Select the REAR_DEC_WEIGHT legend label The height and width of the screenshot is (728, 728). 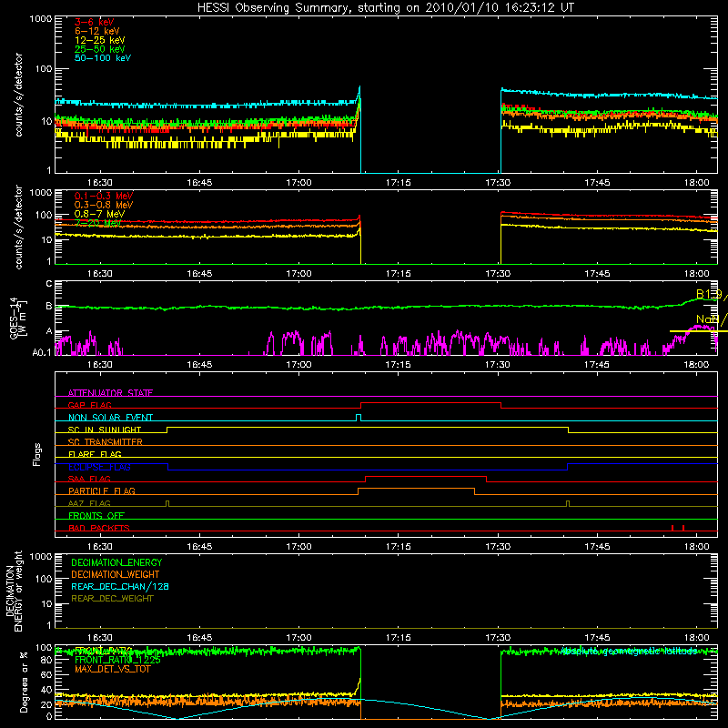coord(112,599)
